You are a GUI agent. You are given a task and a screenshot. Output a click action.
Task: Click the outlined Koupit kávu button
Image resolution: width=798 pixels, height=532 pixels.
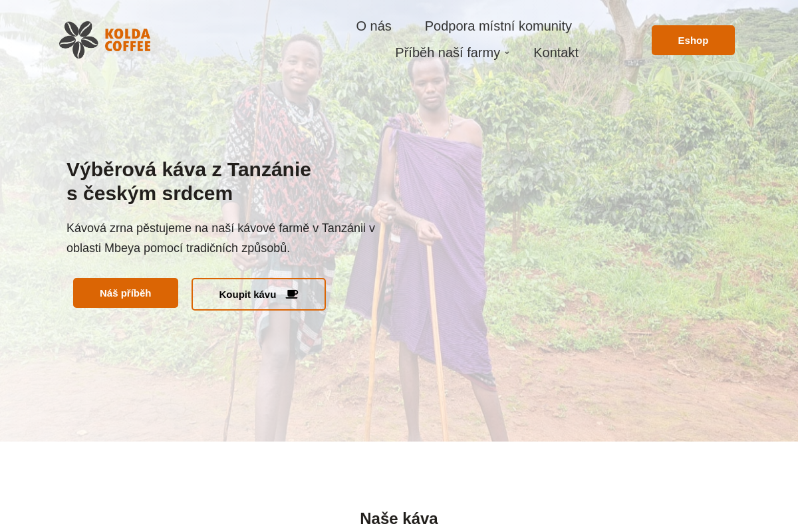[x=259, y=294]
